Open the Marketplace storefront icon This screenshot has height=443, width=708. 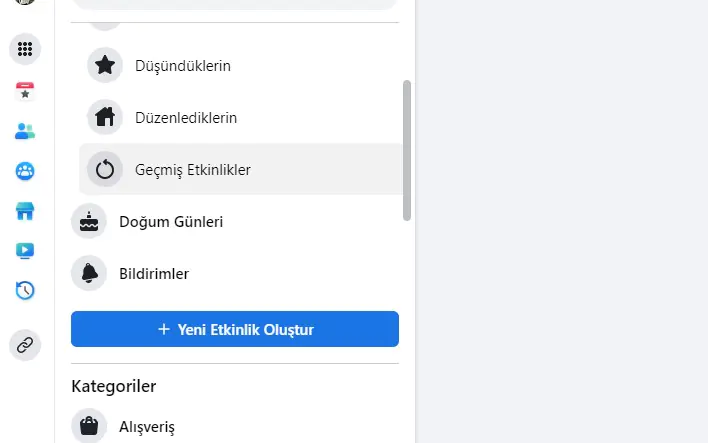coord(25,211)
